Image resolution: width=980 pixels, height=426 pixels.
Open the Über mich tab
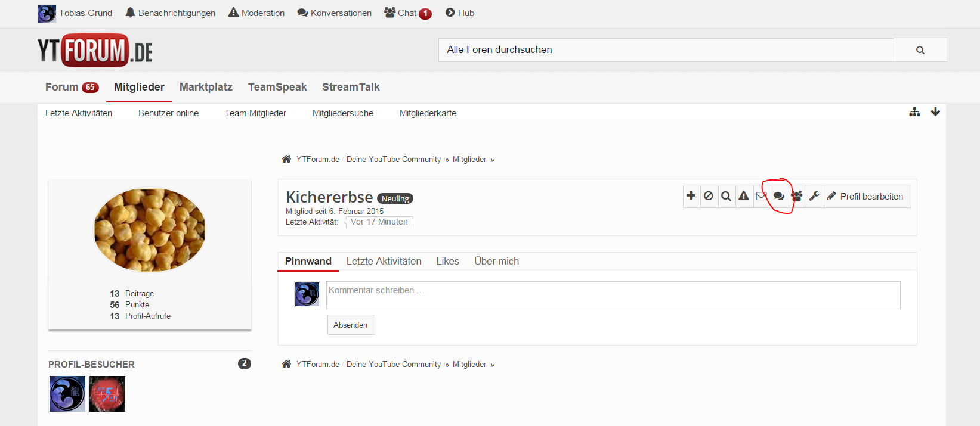coord(496,261)
